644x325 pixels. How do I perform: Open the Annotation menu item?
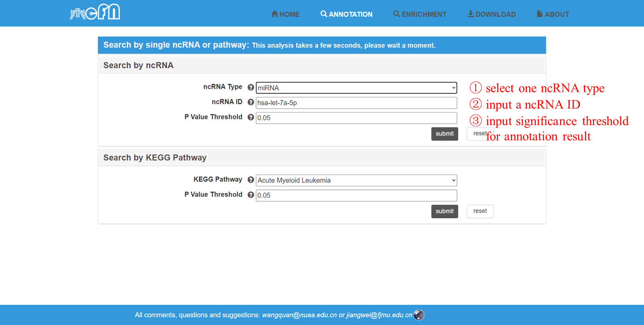(x=346, y=14)
